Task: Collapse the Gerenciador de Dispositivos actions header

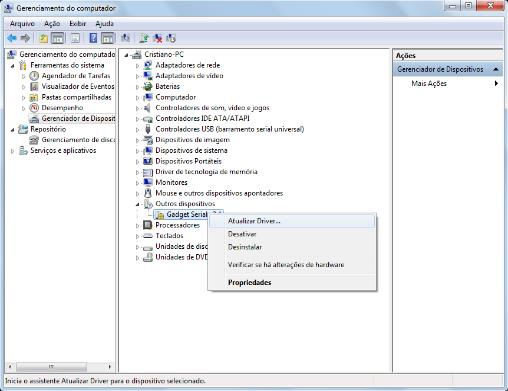Action: coord(496,69)
